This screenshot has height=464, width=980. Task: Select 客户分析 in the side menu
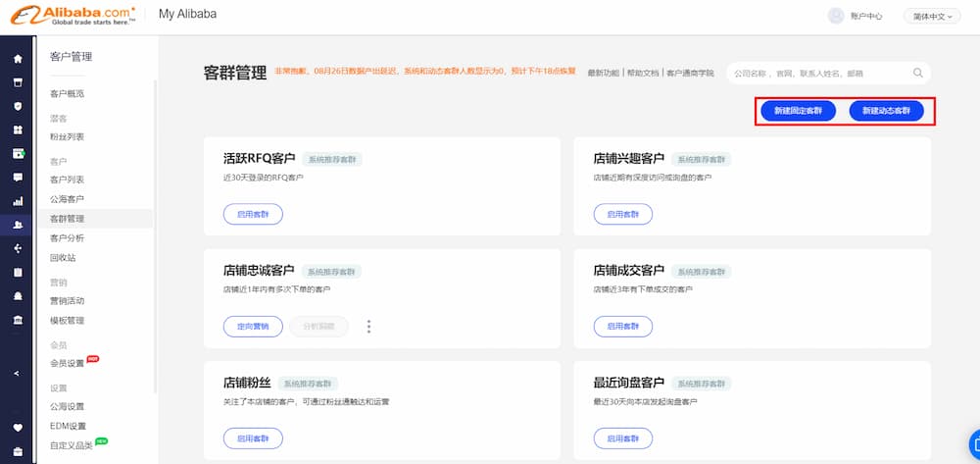[67, 237]
